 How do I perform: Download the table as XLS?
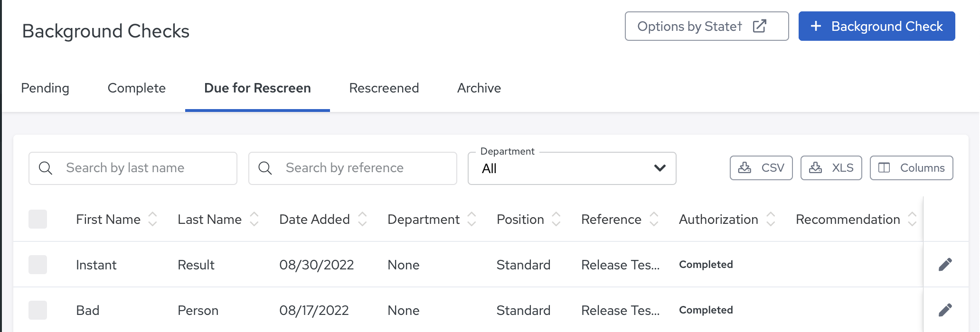pos(831,168)
